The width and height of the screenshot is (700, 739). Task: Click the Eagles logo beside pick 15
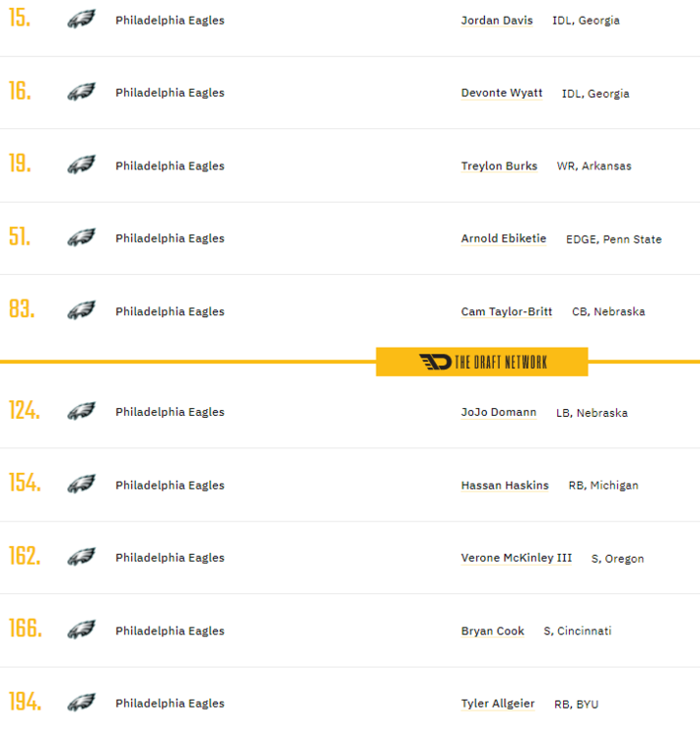click(81, 20)
